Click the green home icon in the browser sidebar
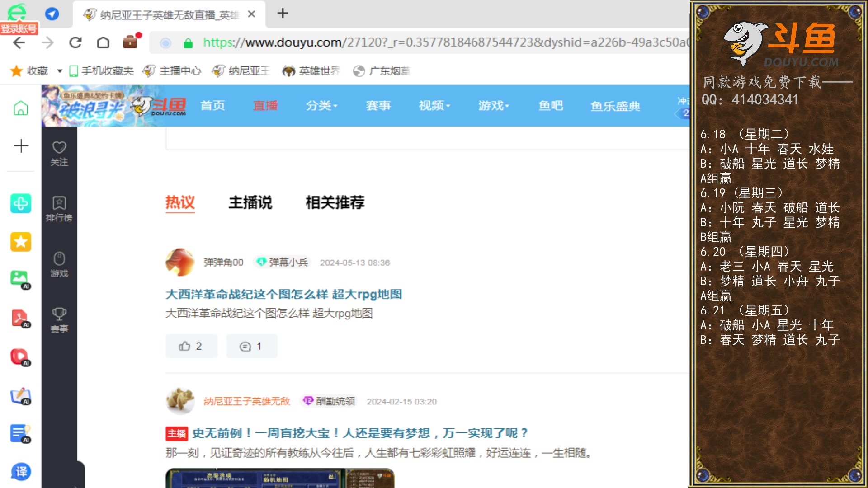 point(20,108)
